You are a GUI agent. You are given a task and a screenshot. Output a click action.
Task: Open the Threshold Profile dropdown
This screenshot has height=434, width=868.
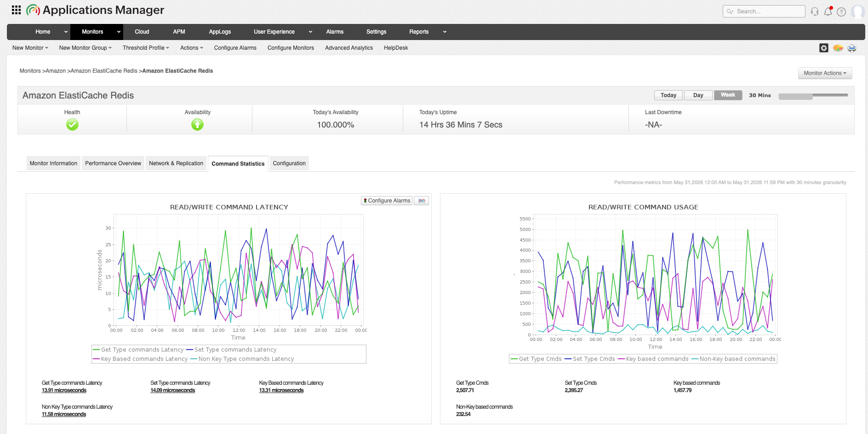[x=146, y=48]
